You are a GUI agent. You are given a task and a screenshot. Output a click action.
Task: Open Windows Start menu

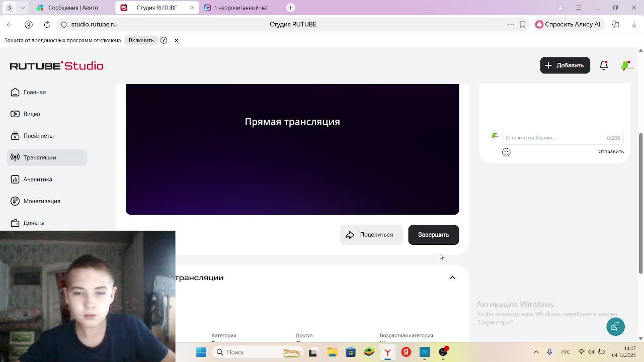(201, 352)
